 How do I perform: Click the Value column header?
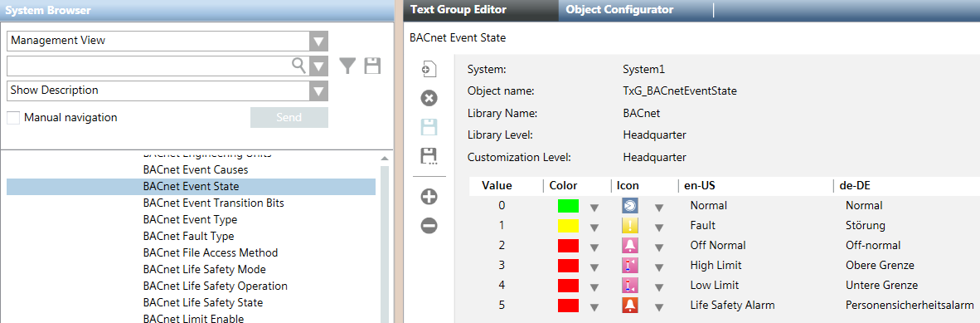tap(497, 185)
